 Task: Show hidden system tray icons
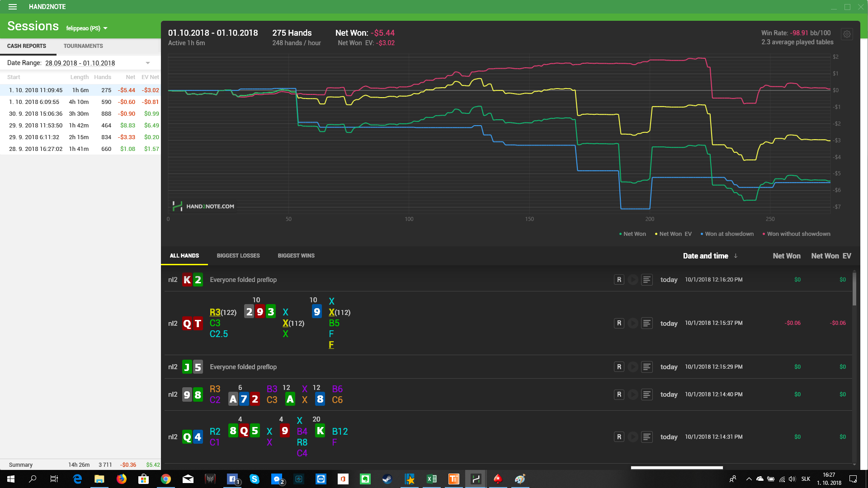[x=749, y=479]
